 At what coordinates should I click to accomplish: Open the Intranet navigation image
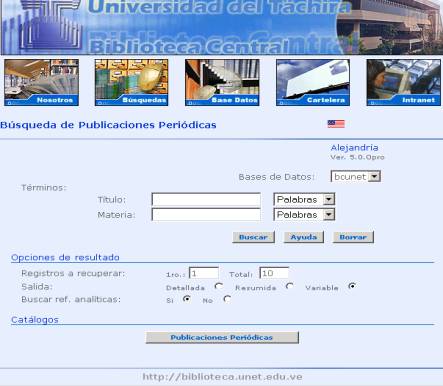click(403, 83)
